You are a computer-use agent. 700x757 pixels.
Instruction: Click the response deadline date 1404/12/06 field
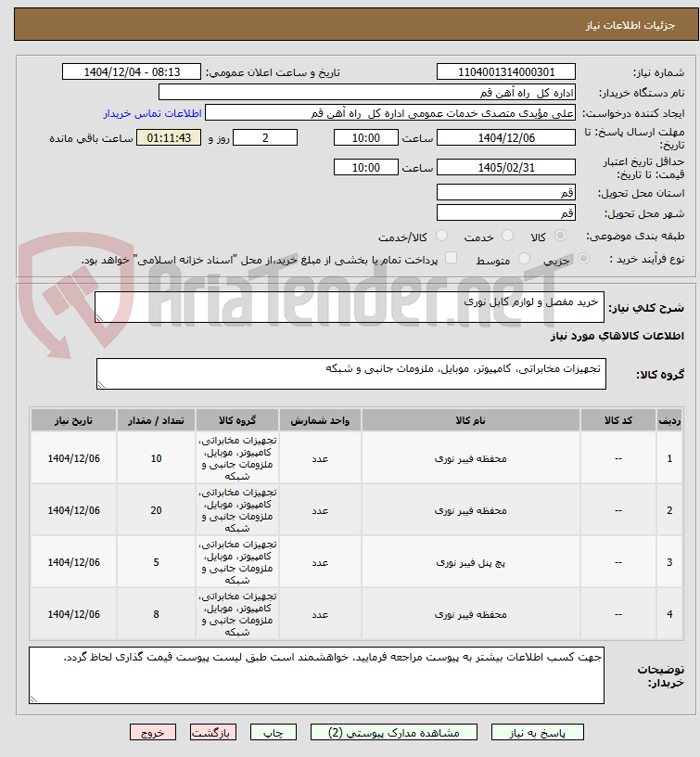506,137
